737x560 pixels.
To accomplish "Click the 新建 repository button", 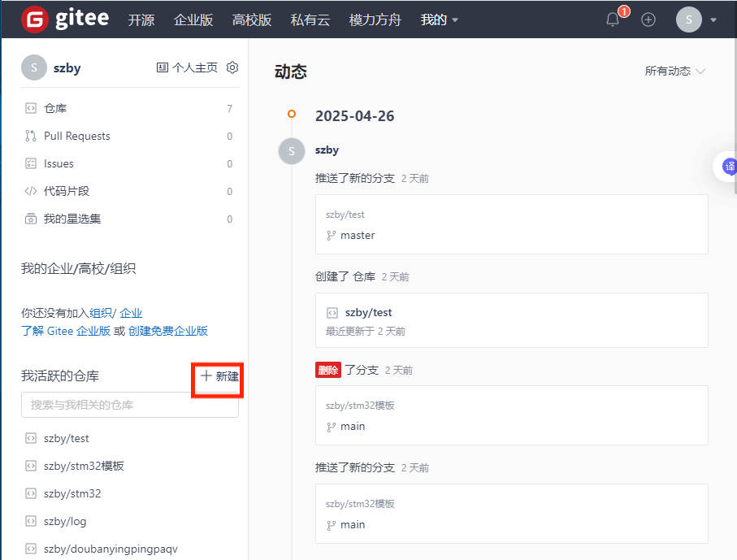I will 219,376.
